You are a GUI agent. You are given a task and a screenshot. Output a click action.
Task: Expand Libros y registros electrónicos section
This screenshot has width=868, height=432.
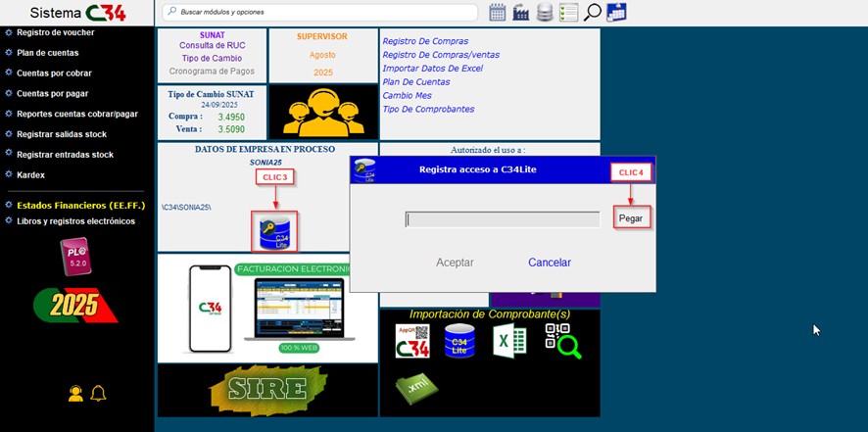pos(75,221)
